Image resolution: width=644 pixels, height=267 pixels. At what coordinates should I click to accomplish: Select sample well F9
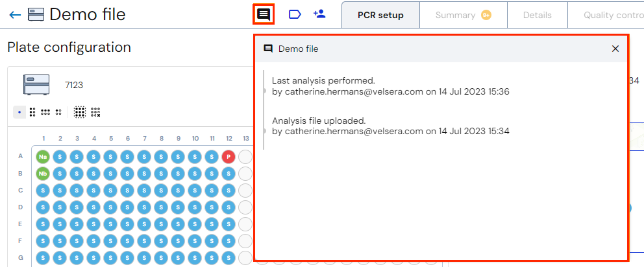pyautogui.click(x=178, y=240)
